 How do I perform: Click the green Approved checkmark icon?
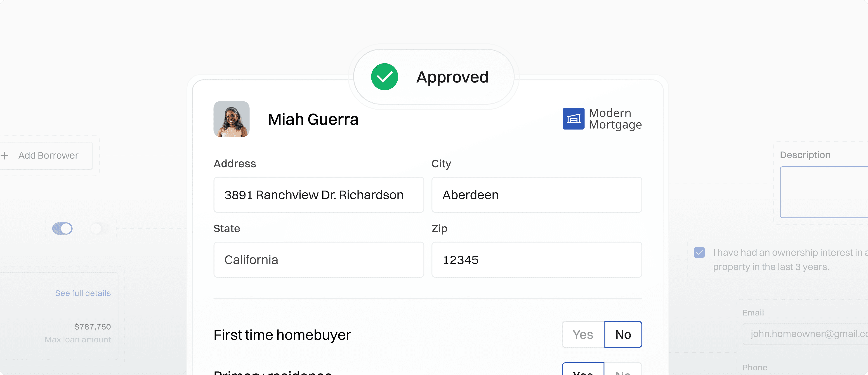[x=384, y=77]
